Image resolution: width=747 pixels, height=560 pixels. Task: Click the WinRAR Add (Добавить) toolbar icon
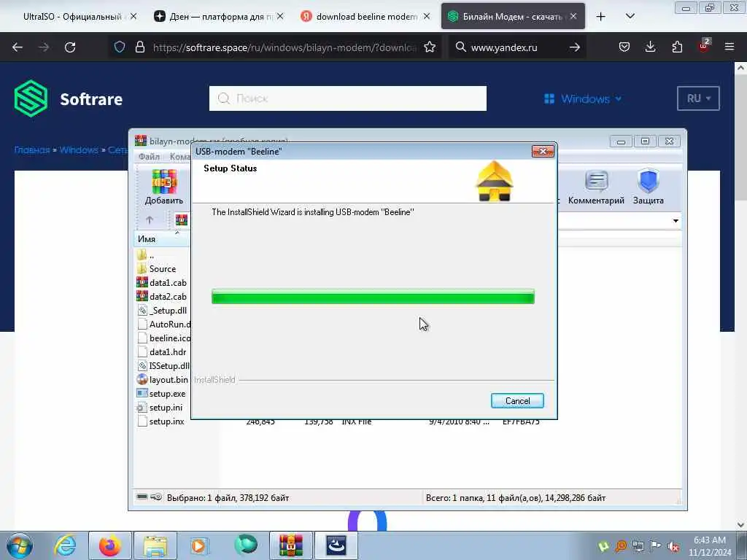point(164,187)
